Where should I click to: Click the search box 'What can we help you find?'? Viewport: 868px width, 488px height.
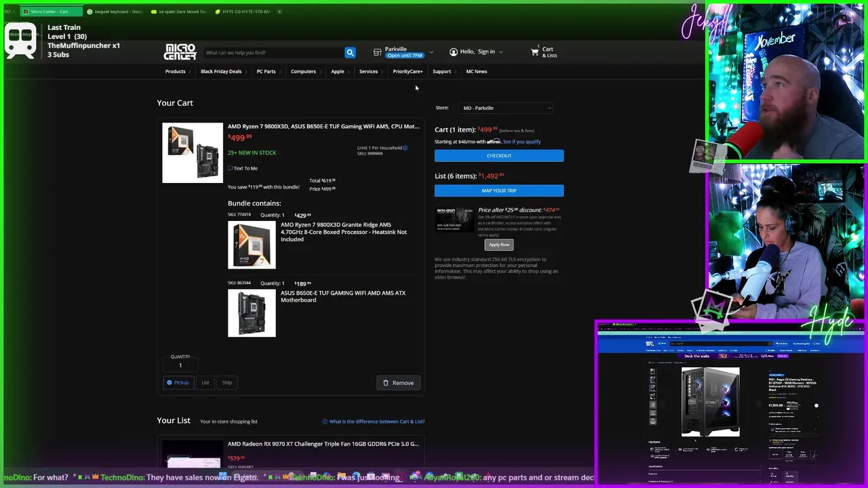273,52
